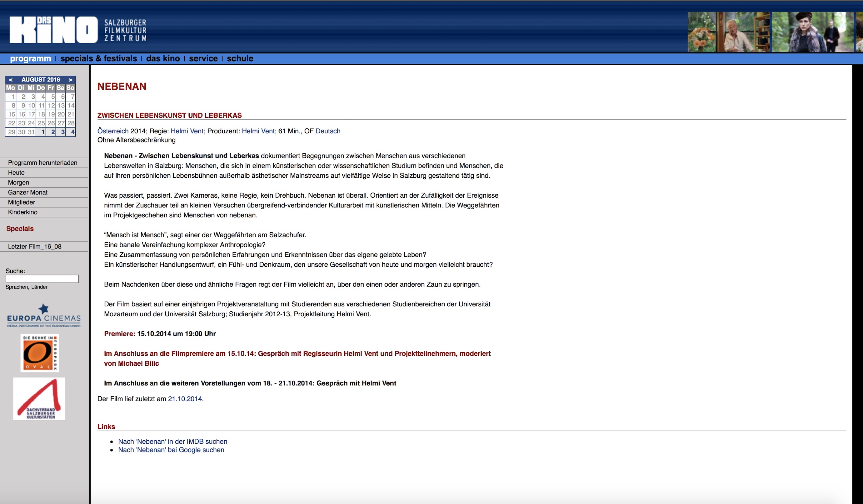Select calendar day 29
The image size is (863, 504).
11,132
